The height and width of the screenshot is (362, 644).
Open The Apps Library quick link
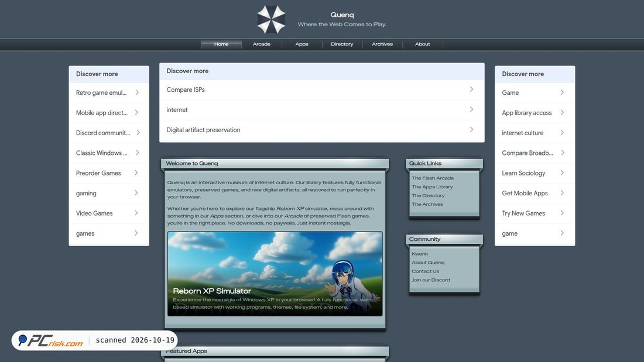coord(432,187)
